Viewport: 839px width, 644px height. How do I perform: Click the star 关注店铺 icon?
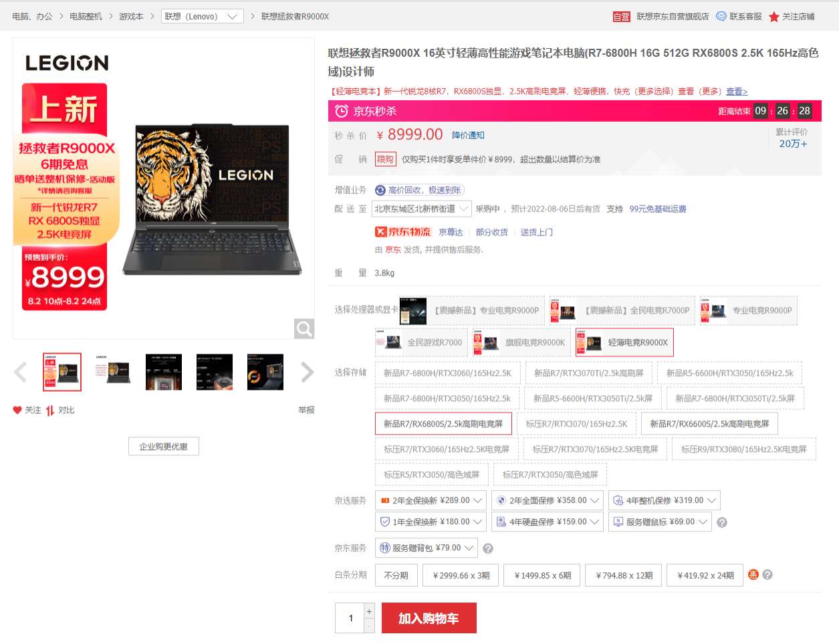click(774, 17)
